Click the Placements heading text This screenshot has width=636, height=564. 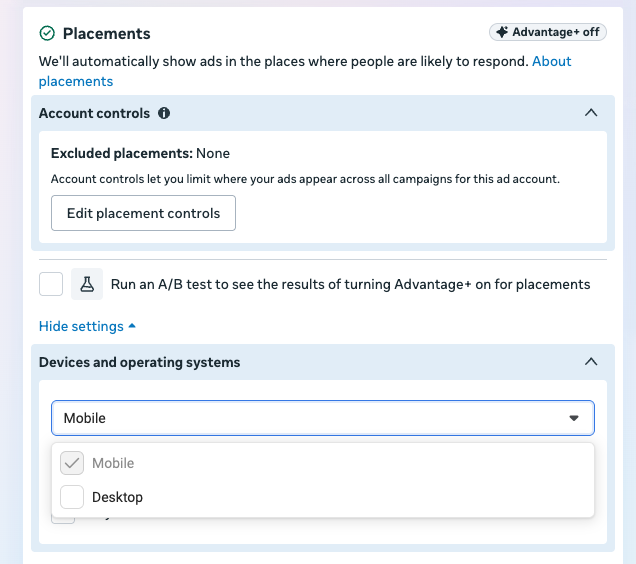pyautogui.click(x=107, y=34)
